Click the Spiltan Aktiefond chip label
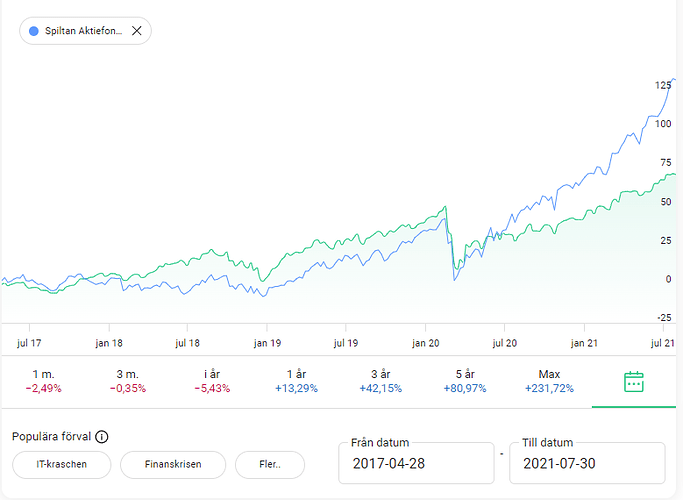 click(x=84, y=31)
